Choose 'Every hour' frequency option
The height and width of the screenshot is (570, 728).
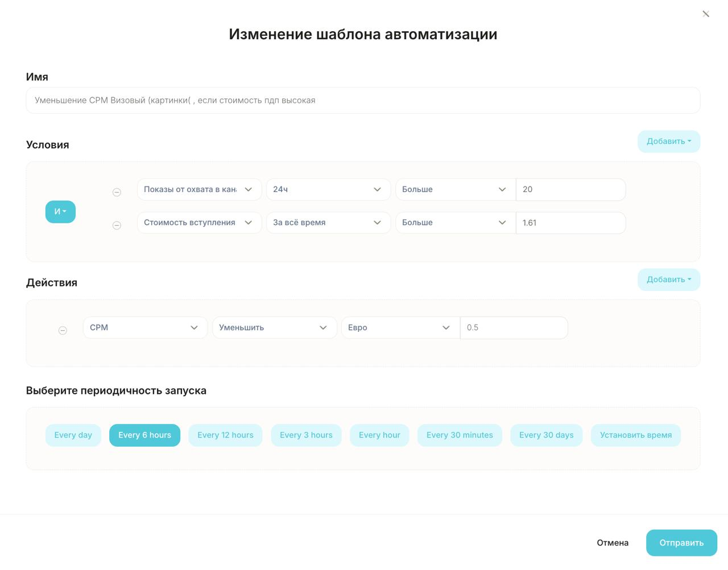click(379, 435)
